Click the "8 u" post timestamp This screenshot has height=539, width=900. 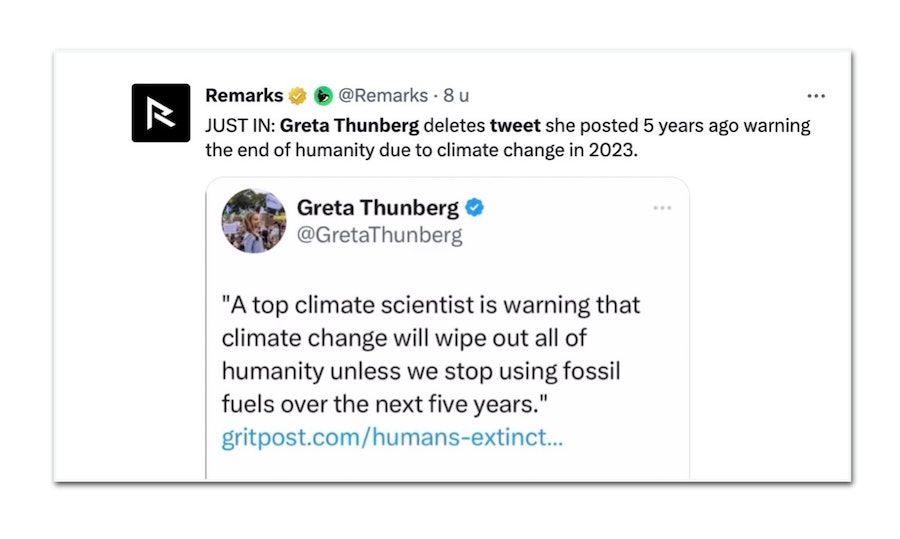tap(457, 96)
